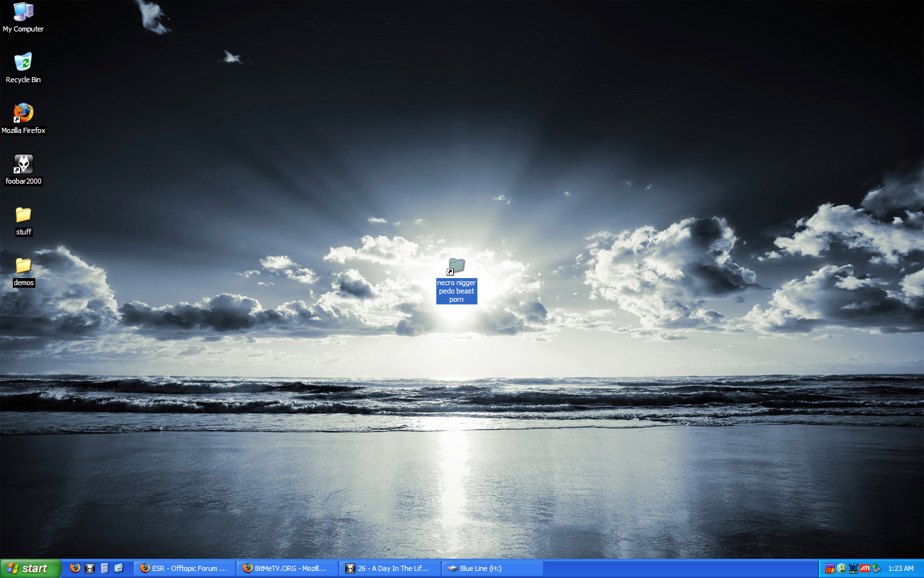Click the system clock showing 1:23 AM

901,568
